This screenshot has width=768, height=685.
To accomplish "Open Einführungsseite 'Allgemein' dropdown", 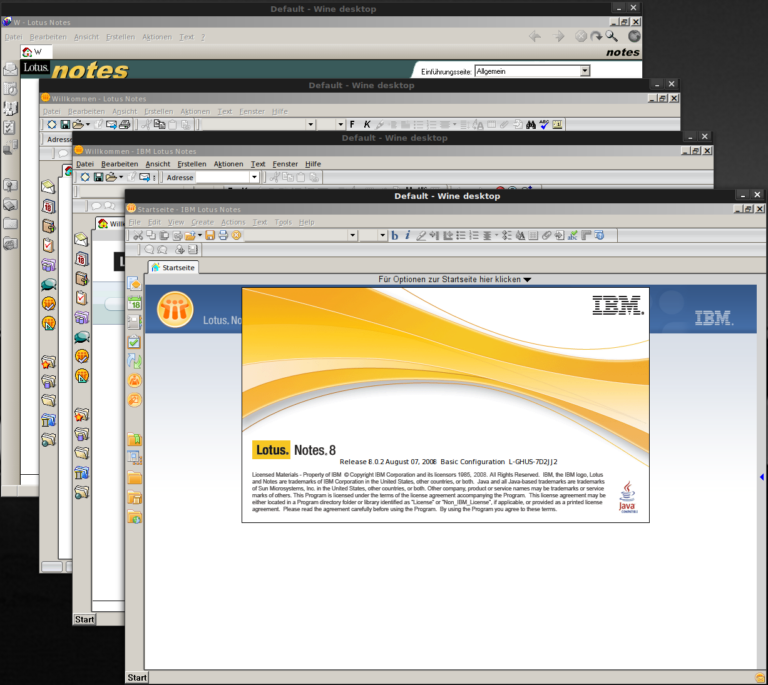I will coord(585,71).
